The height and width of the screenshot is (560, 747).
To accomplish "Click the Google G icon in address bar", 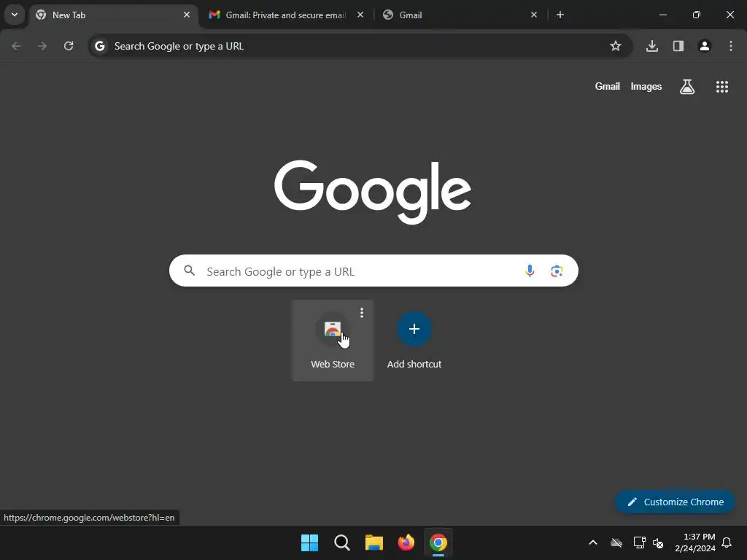I will (x=99, y=46).
